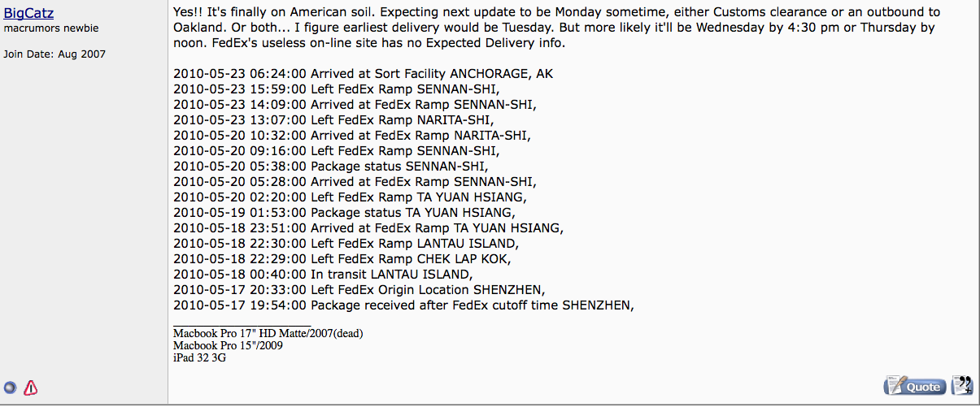Click the Left FedEx Ramp CHEK LAP KOK line

pyautogui.click(x=342, y=259)
